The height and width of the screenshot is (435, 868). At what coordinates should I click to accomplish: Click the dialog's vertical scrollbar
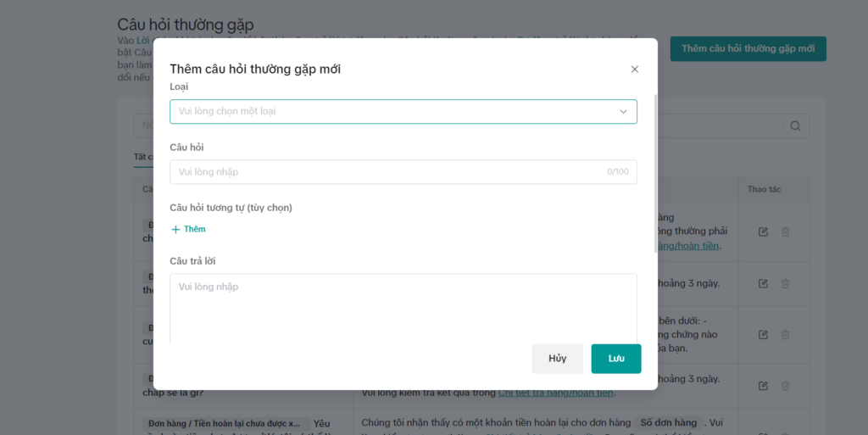click(656, 173)
